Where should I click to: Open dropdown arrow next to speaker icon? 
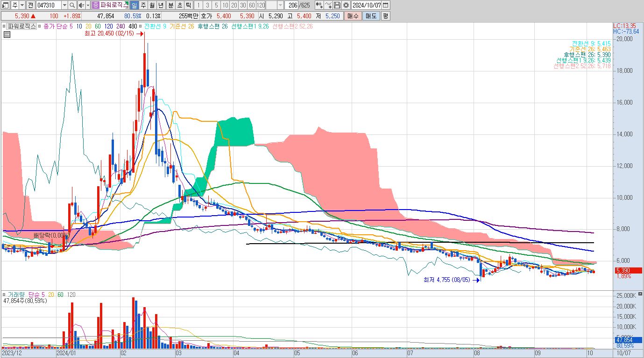tap(88, 5)
